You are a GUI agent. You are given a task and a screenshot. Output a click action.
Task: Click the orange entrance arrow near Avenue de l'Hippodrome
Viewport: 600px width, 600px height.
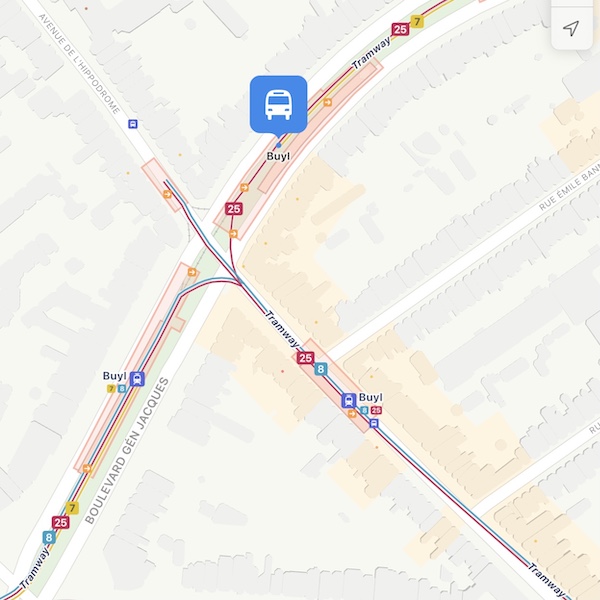click(x=167, y=194)
